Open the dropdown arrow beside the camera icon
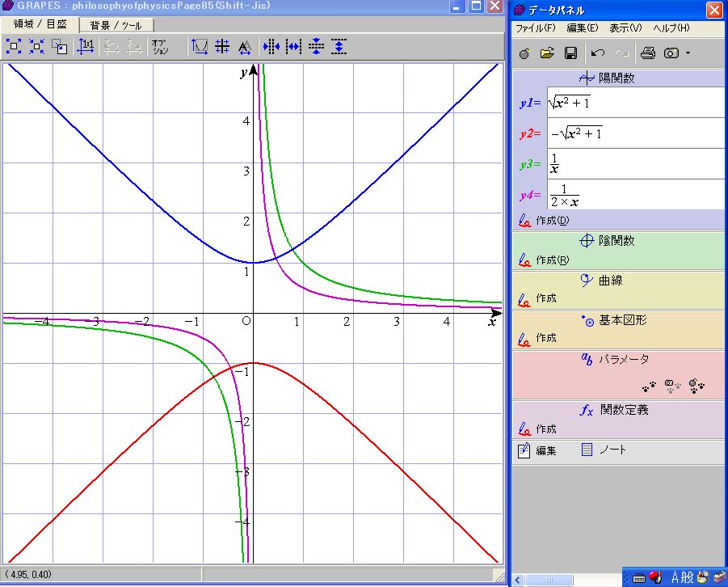The width and height of the screenshot is (728, 587). point(688,53)
